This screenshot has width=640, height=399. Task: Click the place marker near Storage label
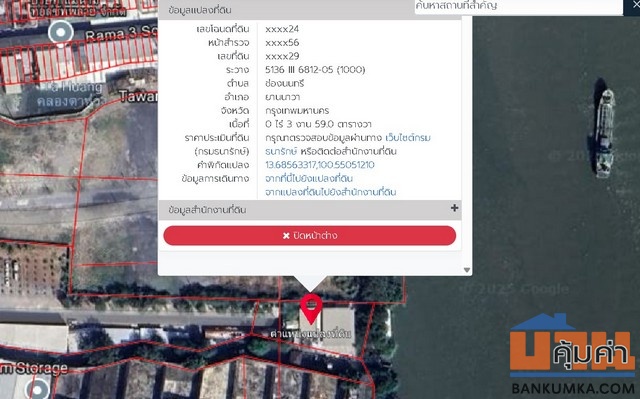pyautogui.click(x=38, y=389)
